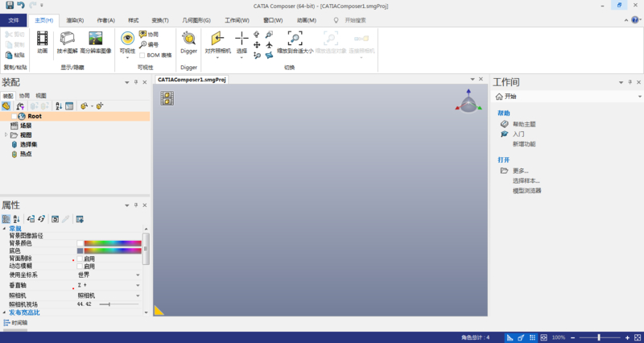Click the 3D axis compass in viewport
The width and height of the screenshot is (644, 343).
pyautogui.click(x=469, y=101)
